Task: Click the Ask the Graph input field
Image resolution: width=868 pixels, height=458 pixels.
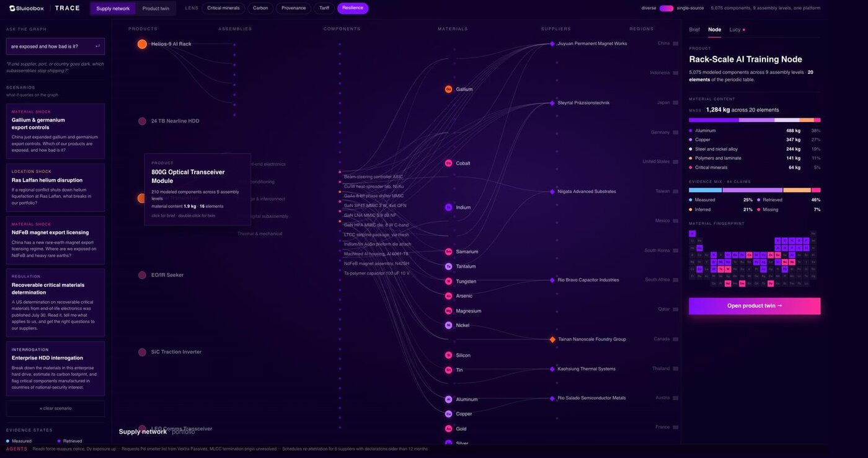Action: [55, 46]
